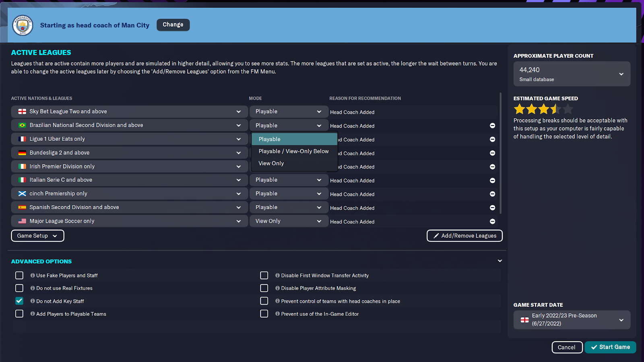Open Italian Serie C league dropdown
Image resolution: width=644 pixels, height=362 pixels.
(129, 180)
